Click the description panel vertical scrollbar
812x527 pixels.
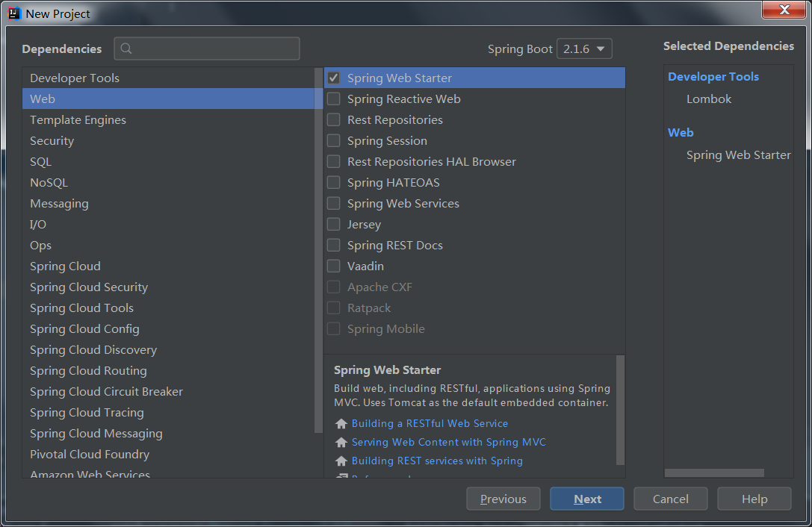point(620,410)
